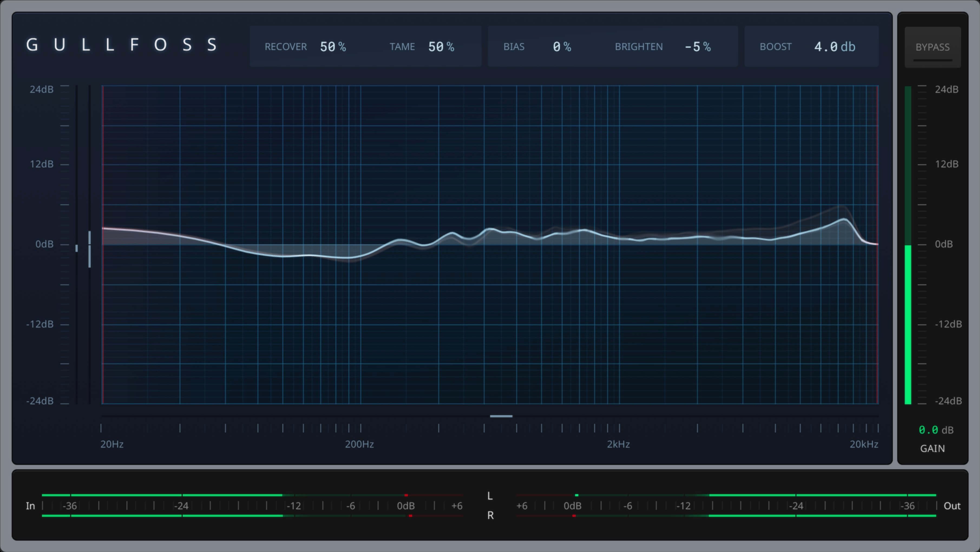Click the green output GAIN meter slider
The height and width of the screenshot is (552, 980).
coord(908,245)
